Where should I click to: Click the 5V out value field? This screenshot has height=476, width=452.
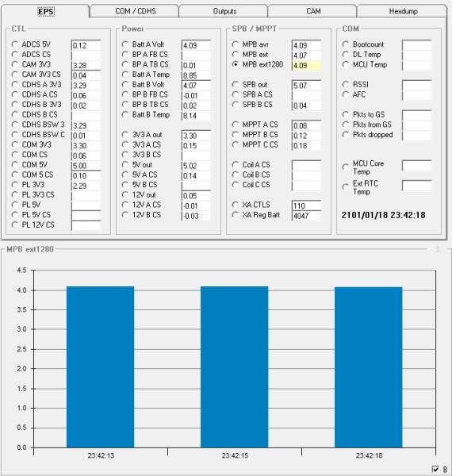pos(196,166)
